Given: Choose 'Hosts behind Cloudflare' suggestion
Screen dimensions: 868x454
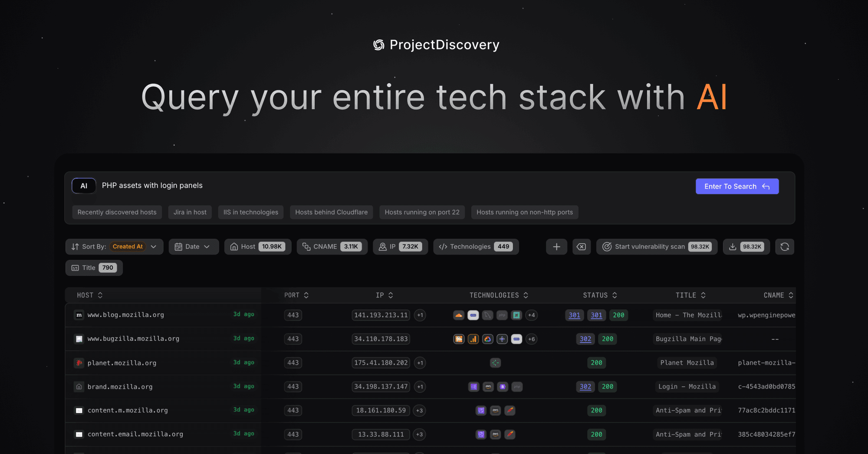Looking at the screenshot, I should (332, 212).
